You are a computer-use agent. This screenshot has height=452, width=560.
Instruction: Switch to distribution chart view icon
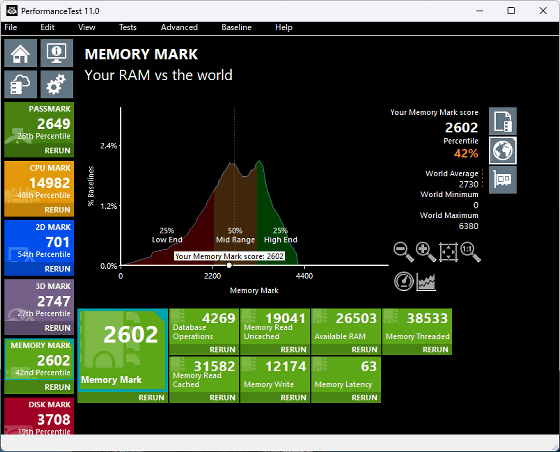(x=426, y=281)
